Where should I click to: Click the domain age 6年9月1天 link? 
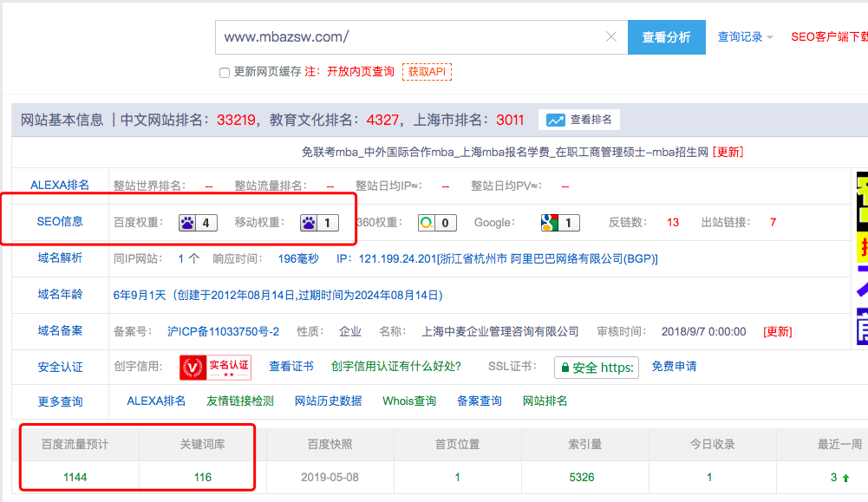click(277, 296)
